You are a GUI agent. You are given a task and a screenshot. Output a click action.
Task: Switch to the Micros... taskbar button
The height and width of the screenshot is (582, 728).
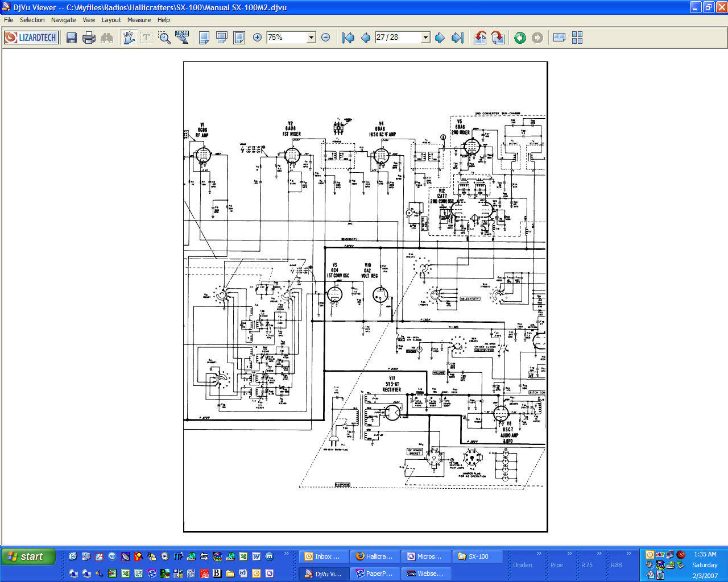pyautogui.click(x=425, y=556)
